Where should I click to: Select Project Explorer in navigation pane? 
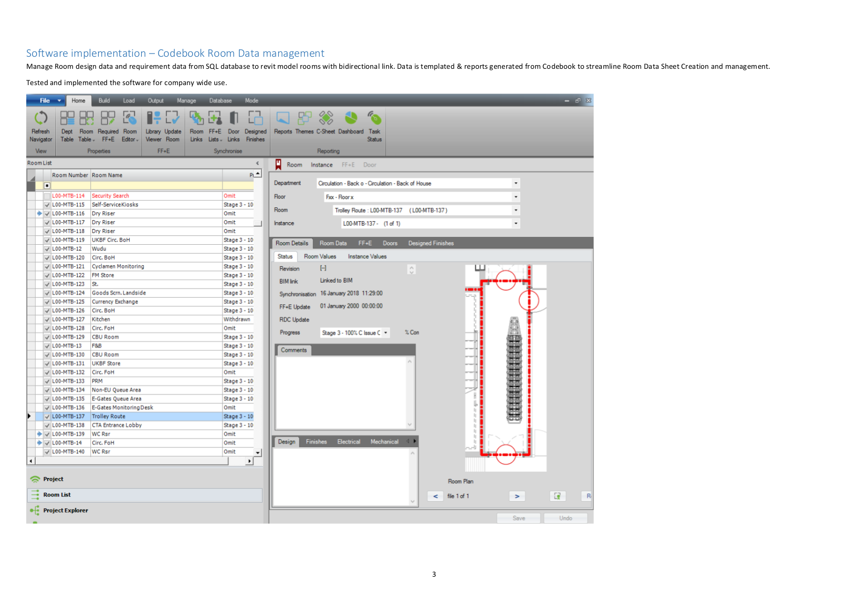[66, 511]
